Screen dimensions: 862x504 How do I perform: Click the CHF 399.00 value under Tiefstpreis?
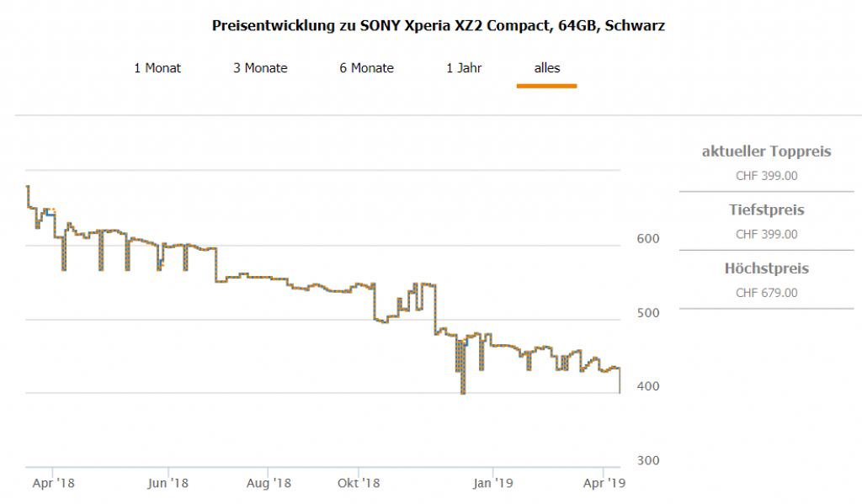click(766, 235)
